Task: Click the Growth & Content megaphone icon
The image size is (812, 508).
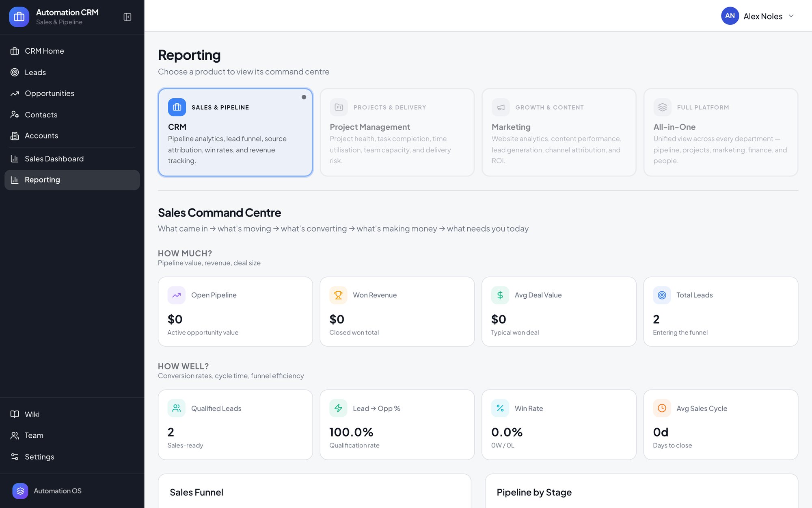Action: [501, 107]
